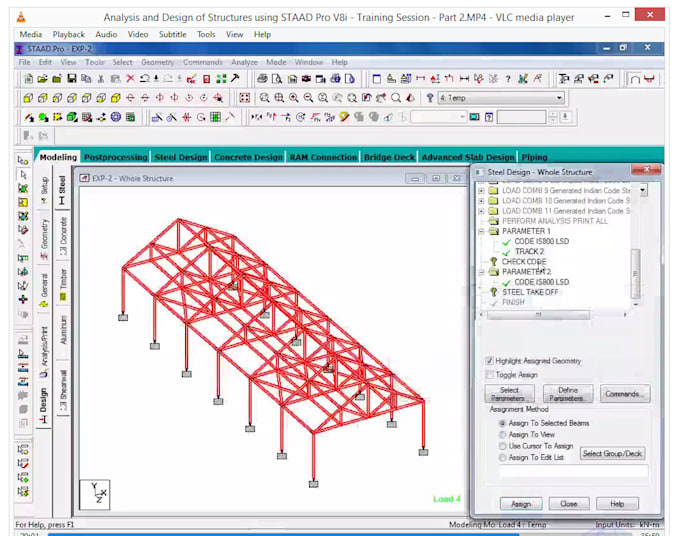Screen dimensions: 680x536
Task: Click the Zoom Out magnifier icon
Action: click(308, 98)
